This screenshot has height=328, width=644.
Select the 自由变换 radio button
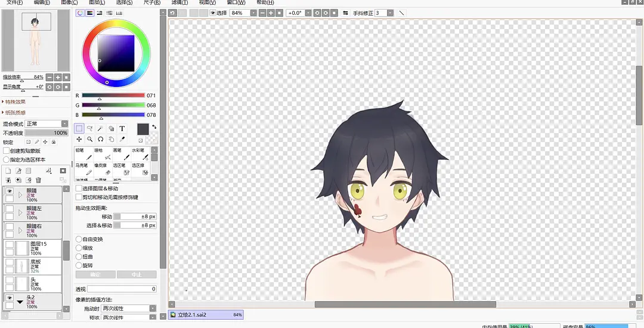(x=79, y=239)
